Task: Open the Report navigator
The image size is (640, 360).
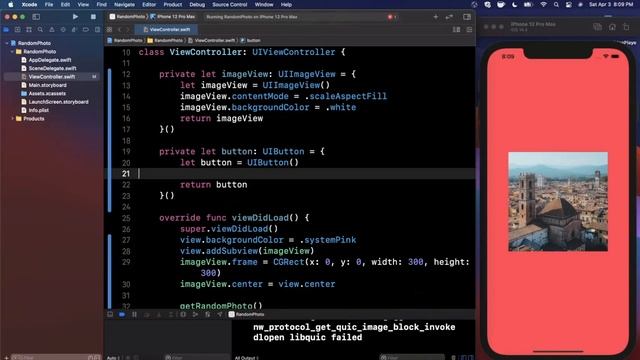Action: click(x=97, y=29)
